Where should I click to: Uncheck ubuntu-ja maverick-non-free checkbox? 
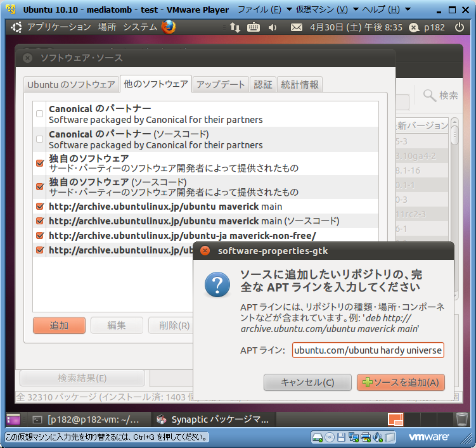pos(40,235)
